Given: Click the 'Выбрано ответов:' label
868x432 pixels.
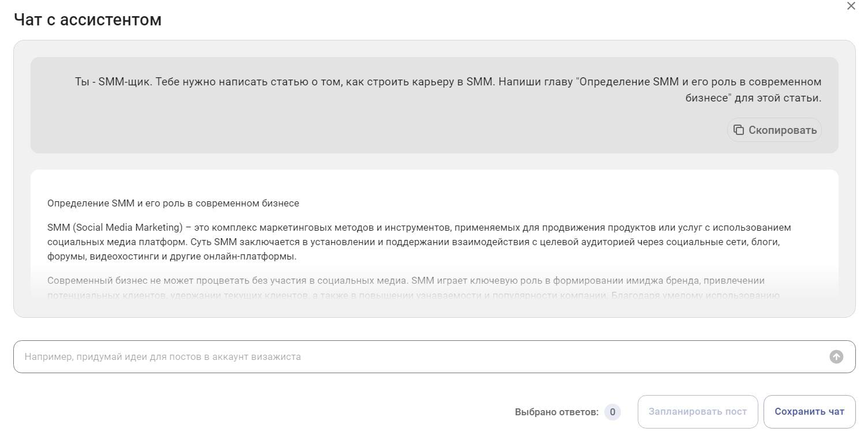Looking at the screenshot, I should point(556,412).
